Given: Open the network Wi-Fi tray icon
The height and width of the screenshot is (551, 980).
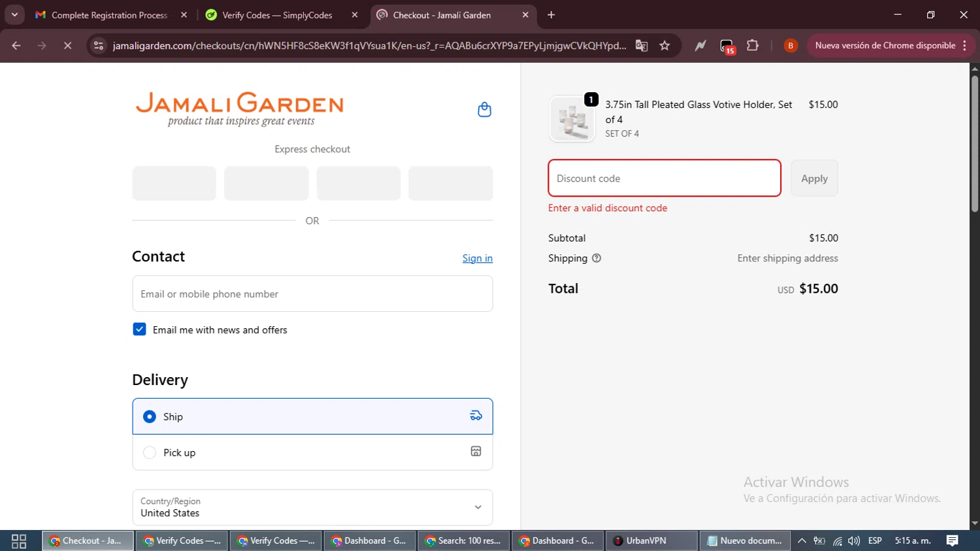Looking at the screenshot, I should pyautogui.click(x=838, y=541).
